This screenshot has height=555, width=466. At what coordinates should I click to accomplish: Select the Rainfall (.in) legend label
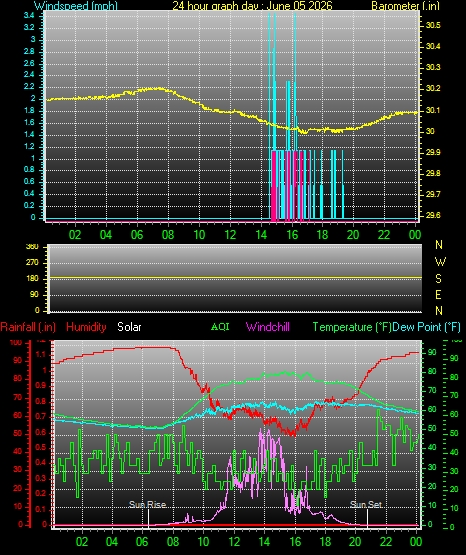(x=28, y=327)
